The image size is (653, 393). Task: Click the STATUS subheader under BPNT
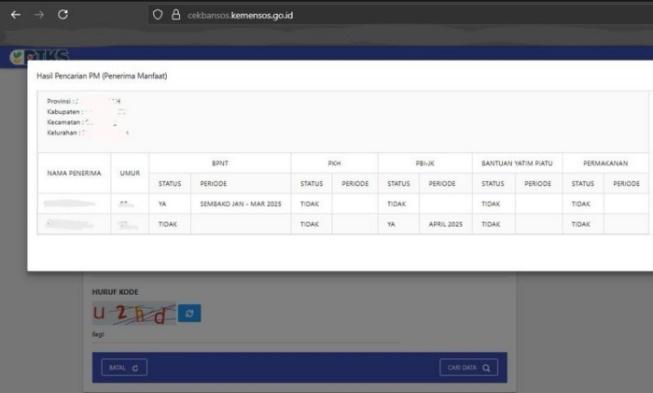[x=170, y=184]
